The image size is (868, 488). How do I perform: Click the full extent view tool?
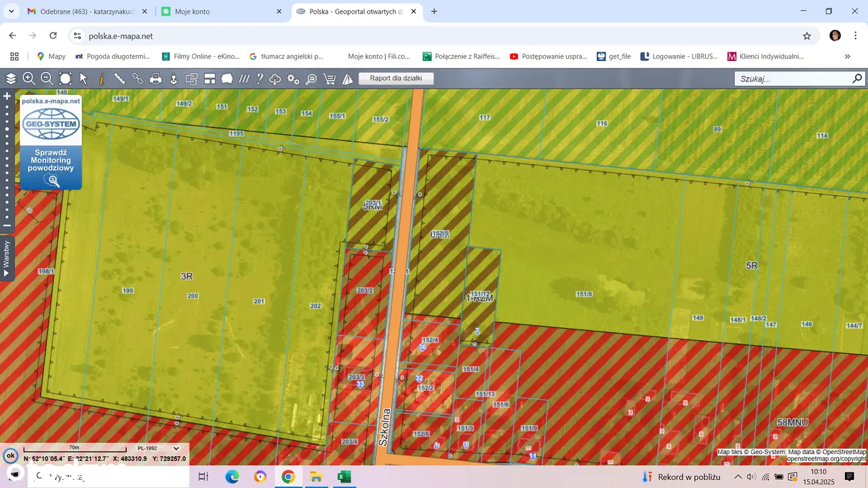coord(65,79)
